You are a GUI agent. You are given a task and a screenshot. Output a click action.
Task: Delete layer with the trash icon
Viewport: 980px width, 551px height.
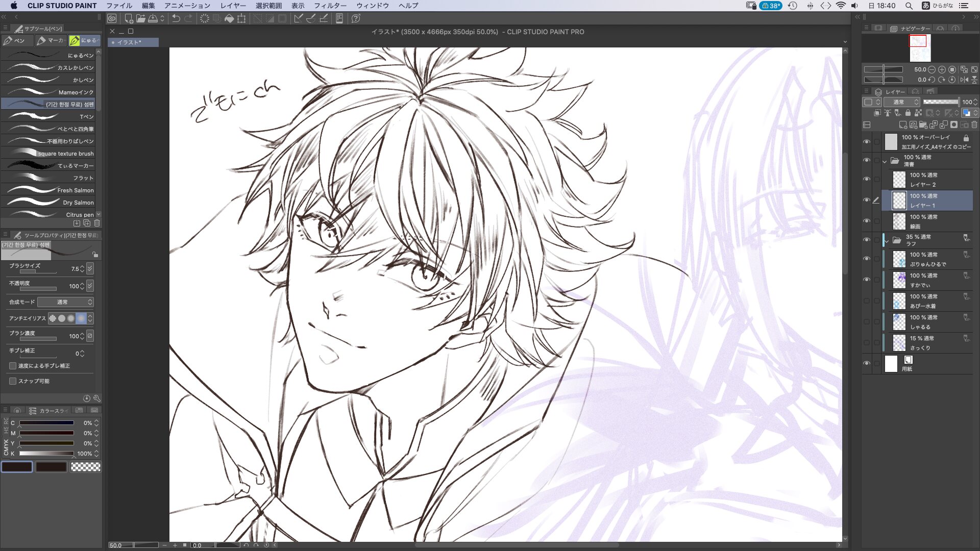[x=974, y=125]
